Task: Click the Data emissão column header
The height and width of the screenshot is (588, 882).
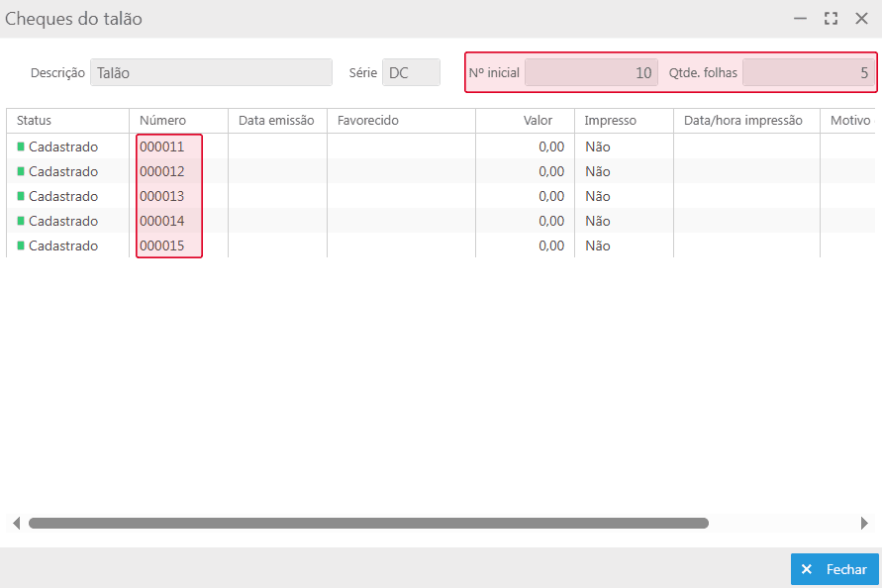Action: [x=277, y=121]
